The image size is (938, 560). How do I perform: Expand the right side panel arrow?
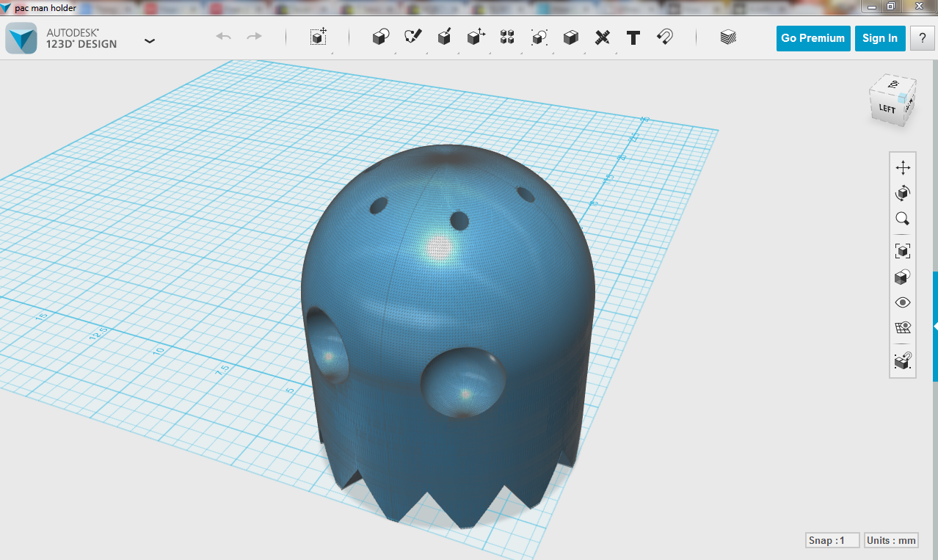(x=935, y=325)
